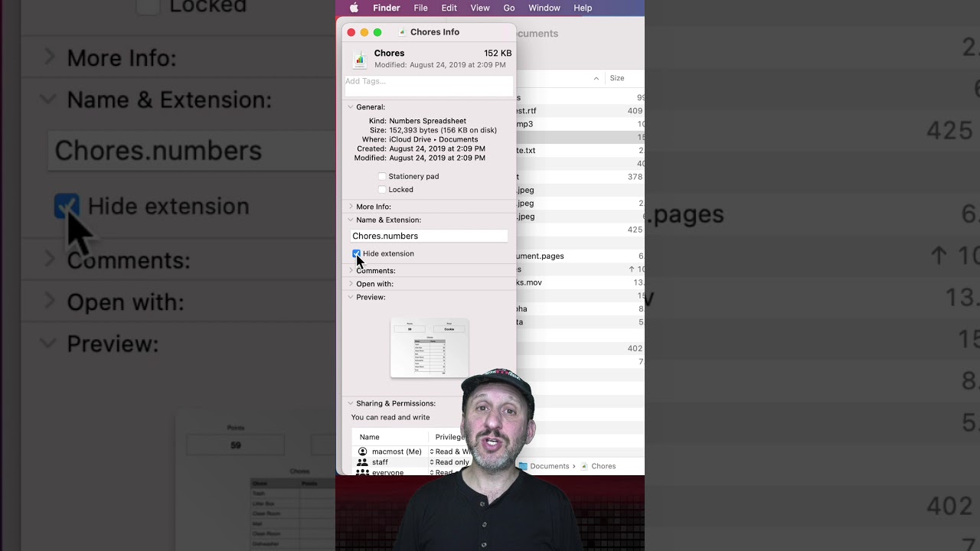Click the 'You can read and write' text
This screenshot has height=551, width=980.
(390, 417)
